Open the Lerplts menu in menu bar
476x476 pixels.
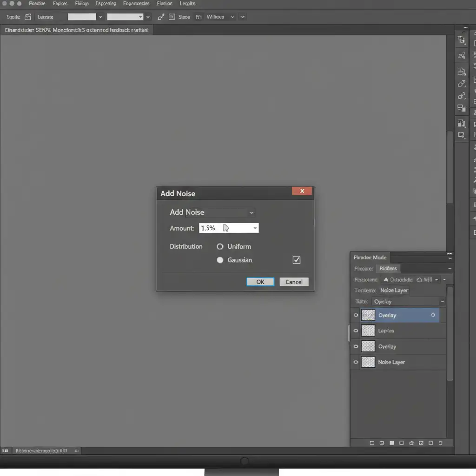coord(187,4)
